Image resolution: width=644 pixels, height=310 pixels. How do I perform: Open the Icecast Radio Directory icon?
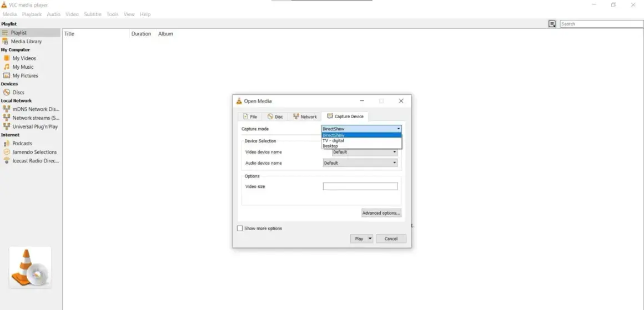coord(7,160)
